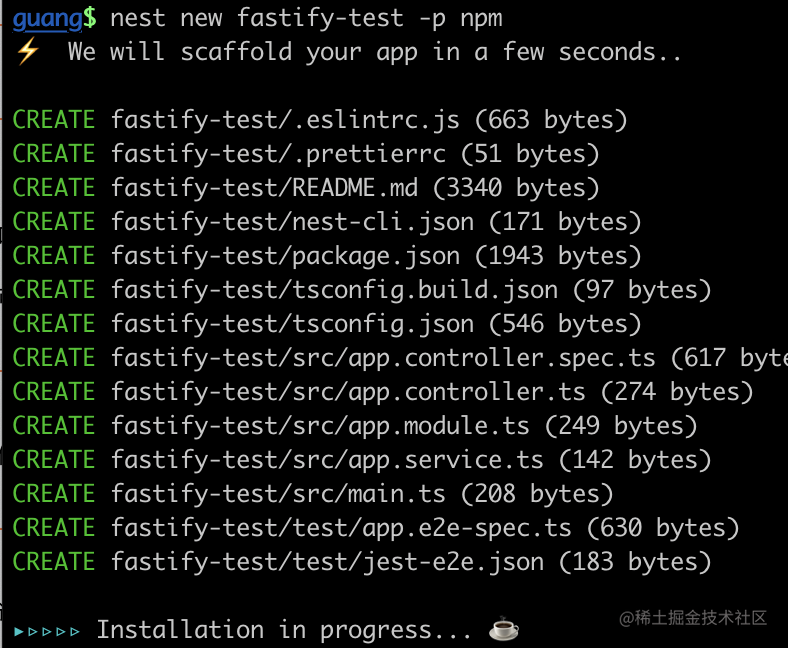The height and width of the screenshot is (648, 788).
Task: Click the fastify-test/README.md line
Action: (x=306, y=189)
